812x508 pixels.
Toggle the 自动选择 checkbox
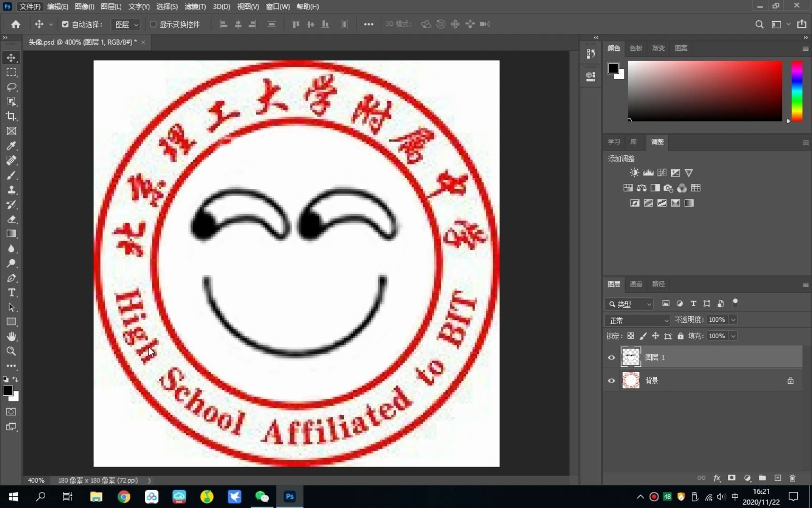[65, 24]
